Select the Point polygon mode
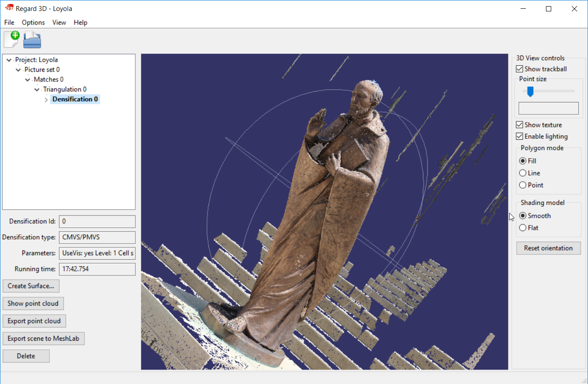 point(522,185)
